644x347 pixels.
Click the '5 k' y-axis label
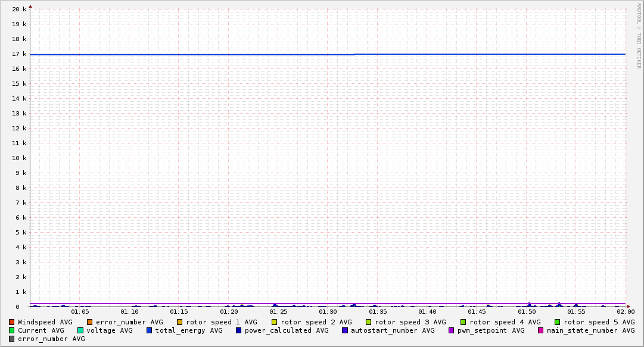coord(21,233)
